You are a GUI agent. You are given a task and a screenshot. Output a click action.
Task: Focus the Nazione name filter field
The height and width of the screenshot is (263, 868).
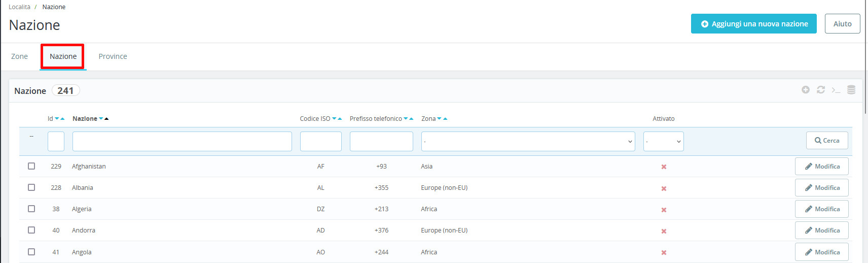[182, 142]
